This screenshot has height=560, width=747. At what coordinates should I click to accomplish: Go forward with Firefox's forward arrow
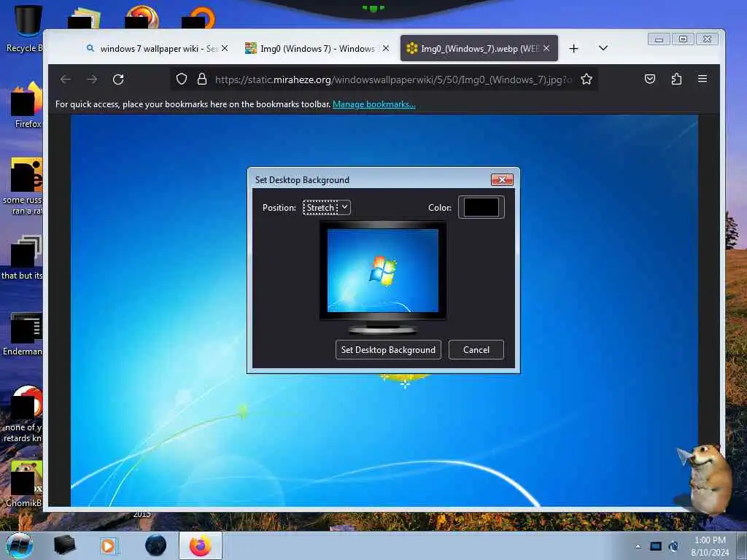(91, 79)
